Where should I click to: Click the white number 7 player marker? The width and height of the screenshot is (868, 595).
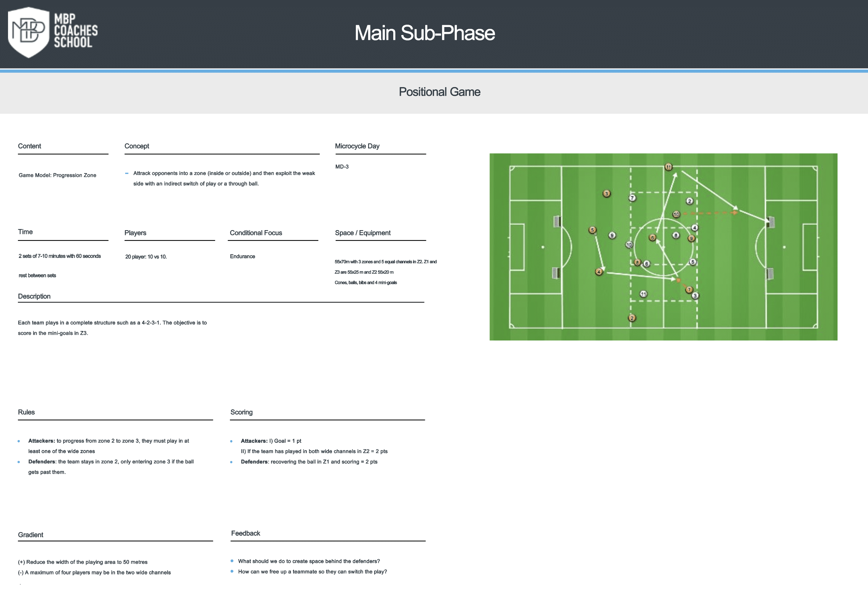coord(632,198)
